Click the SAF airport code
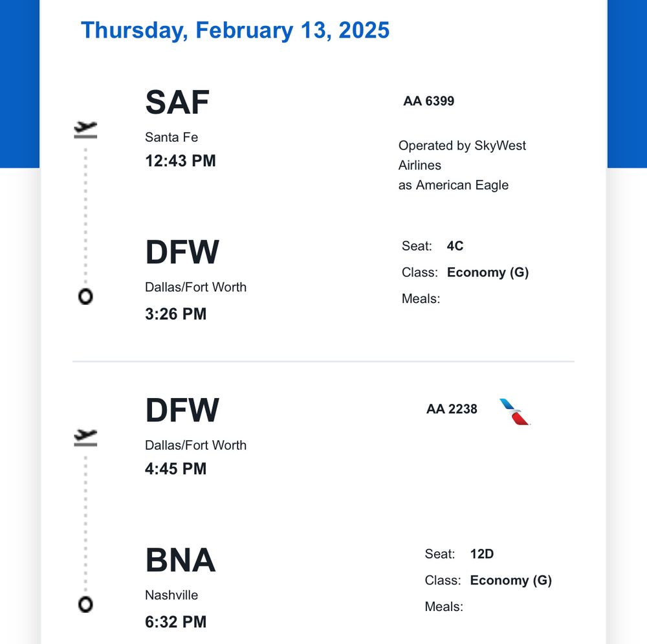The height and width of the screenshot is (644, 647). pyautogui.click(x=177, y=102)
